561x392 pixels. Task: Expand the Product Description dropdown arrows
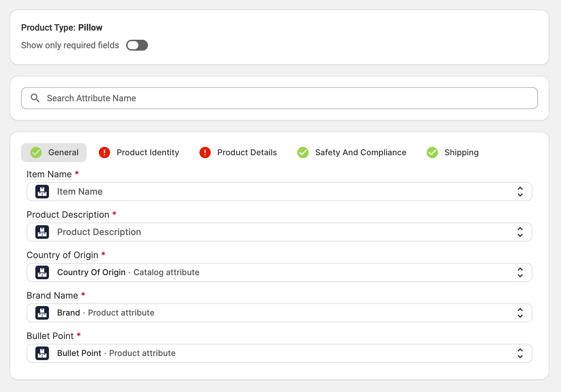(x=520, y=232)
